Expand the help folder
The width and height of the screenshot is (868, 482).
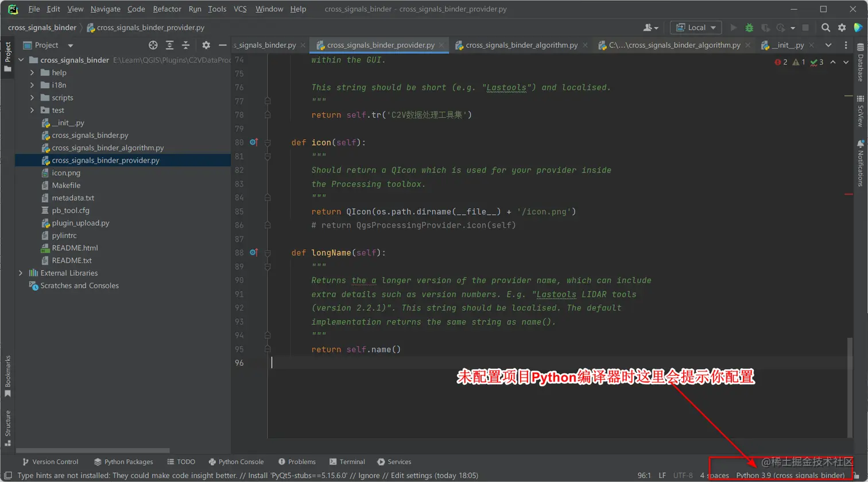coord(32,73)
